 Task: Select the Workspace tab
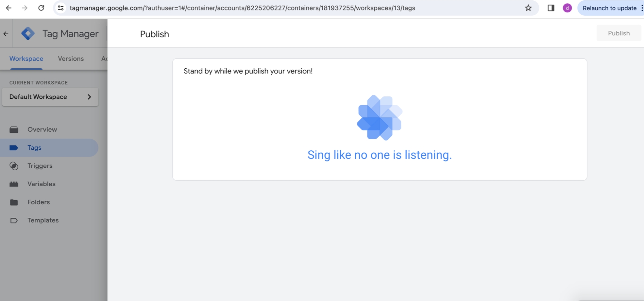click(x=26, y=59)
